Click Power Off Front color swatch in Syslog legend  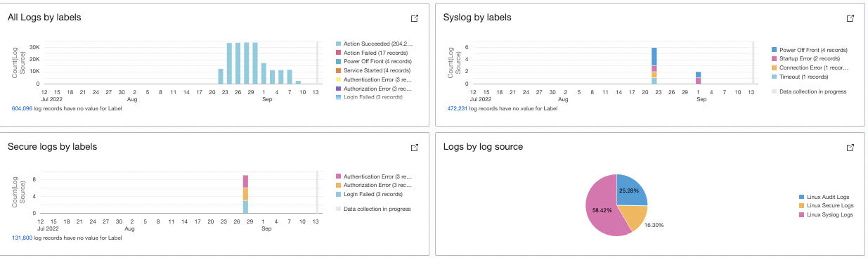(775, 50)
